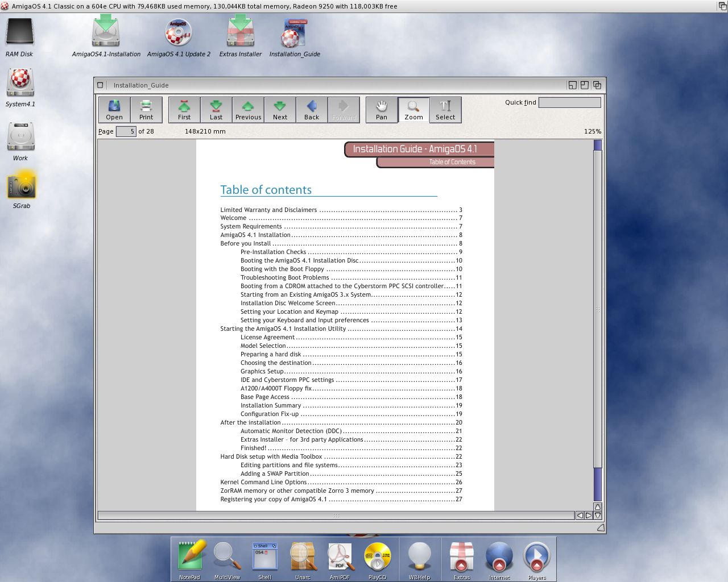Click the '148x210 mm' page size text
The height and width of the screenshot is (582, 728).
point(205,131)
